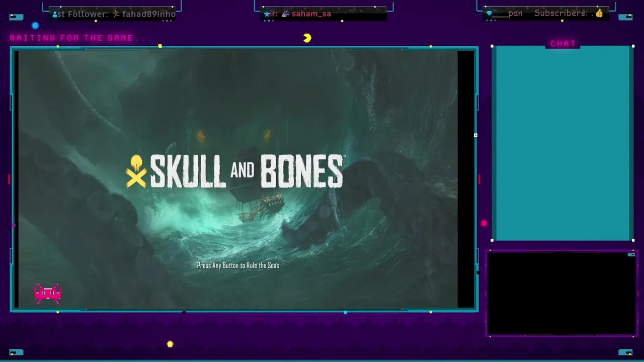Click the blue star icon before saham_sa

(x=267, y=14)
